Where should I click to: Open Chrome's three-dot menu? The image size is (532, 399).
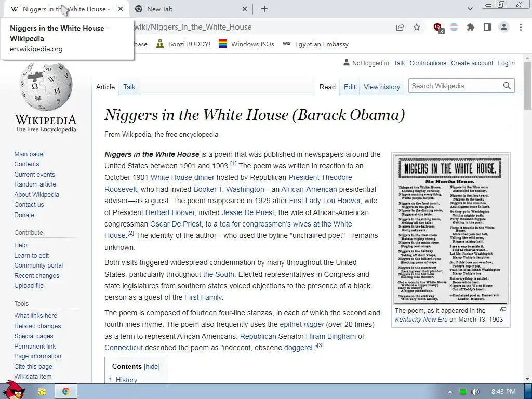pyautogui.click(x=521, y=27)
